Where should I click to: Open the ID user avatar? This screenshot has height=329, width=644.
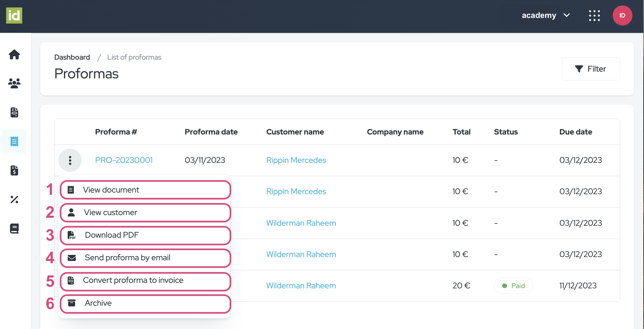(x=622, y=15)
